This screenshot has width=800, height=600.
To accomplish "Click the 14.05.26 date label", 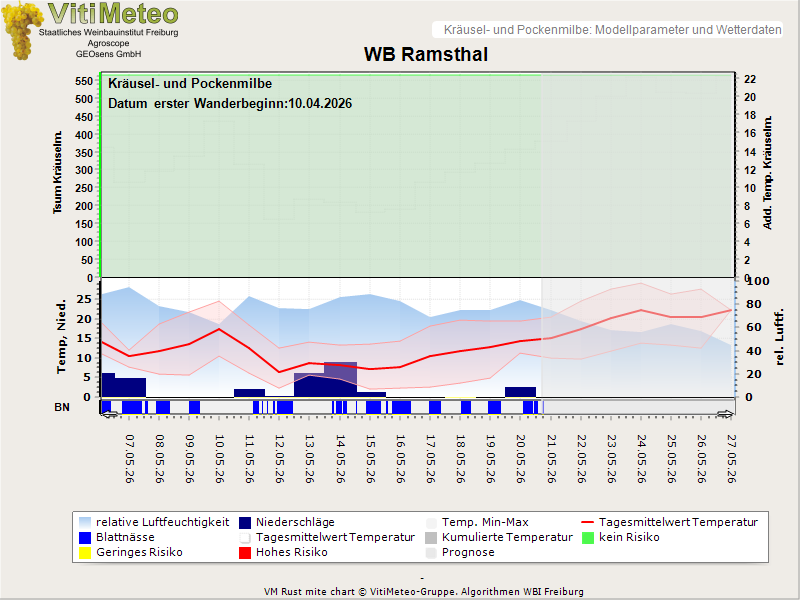I will pyautogui.click(x=340, y=459).
